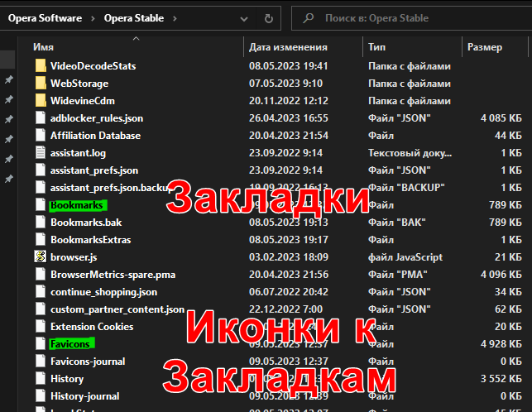Select the Affiliation Database file icon
This screenshot has height=412, width=532.
point(41,136)
